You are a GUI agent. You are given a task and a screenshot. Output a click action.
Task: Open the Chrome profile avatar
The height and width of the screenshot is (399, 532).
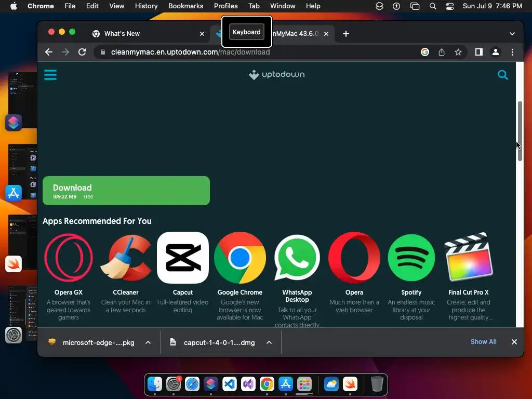pyautogui.click(x=495, y=52)
